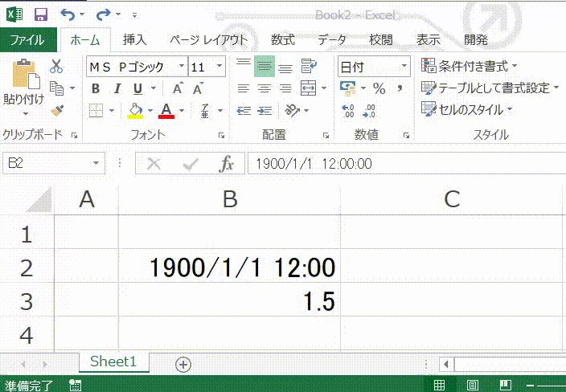Click the Borders icon
The height and width of the screenshot is (392, 566).
click(96, 111)
